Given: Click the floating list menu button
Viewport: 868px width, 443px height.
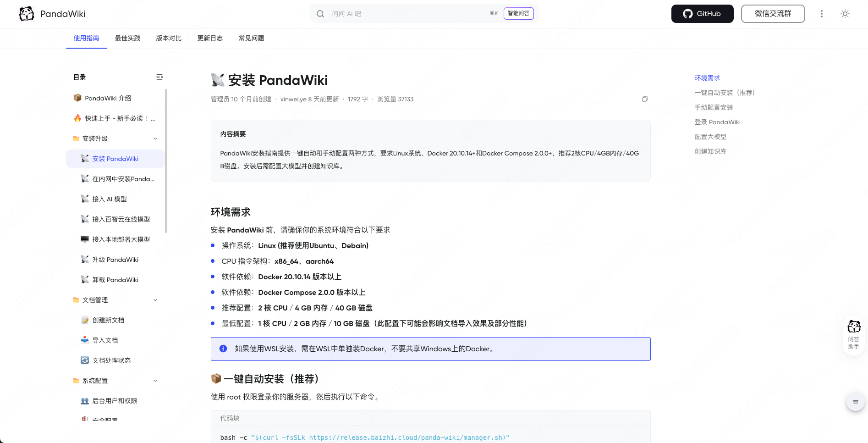Looking at the screenshot, I should [855, 402].
